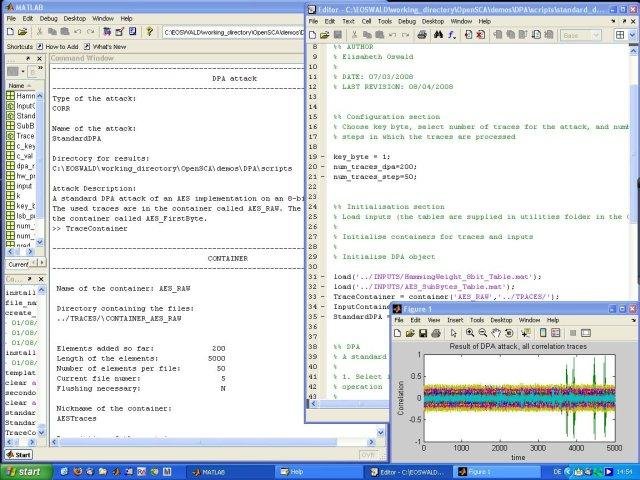Click the Figure 1 taskbar button

[x=496, y=472]
